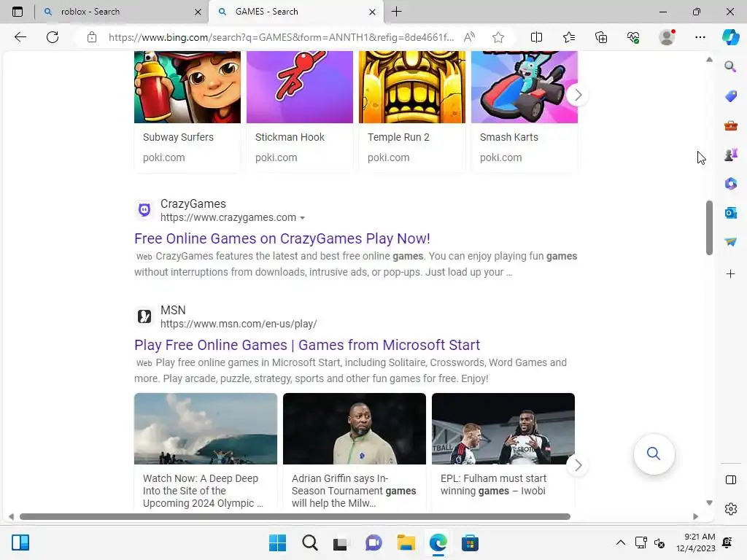Add this page to favorites star
This screenshot has width=747, height=560.
click(498, 37)
